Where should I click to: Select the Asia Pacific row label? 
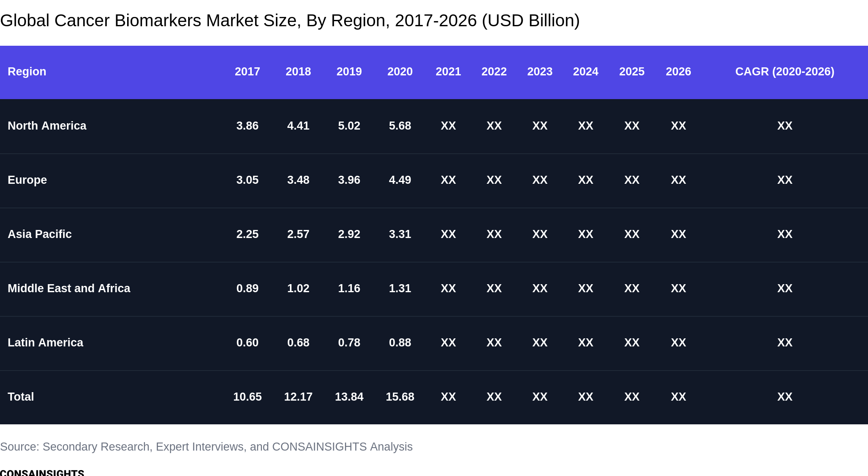point(39,234)
